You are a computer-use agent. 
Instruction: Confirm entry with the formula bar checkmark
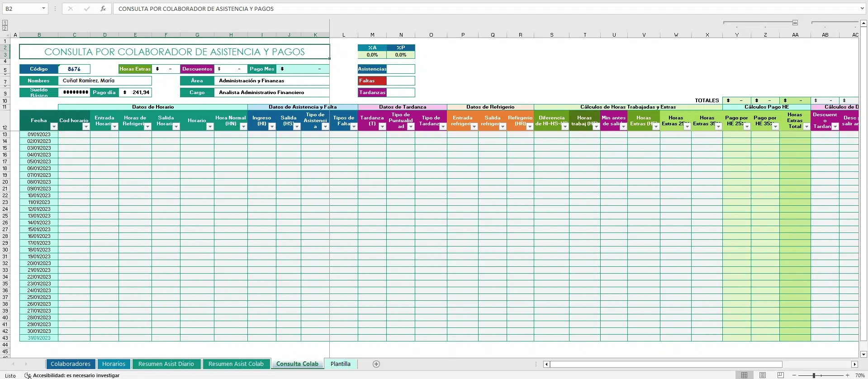click(87, 9)
